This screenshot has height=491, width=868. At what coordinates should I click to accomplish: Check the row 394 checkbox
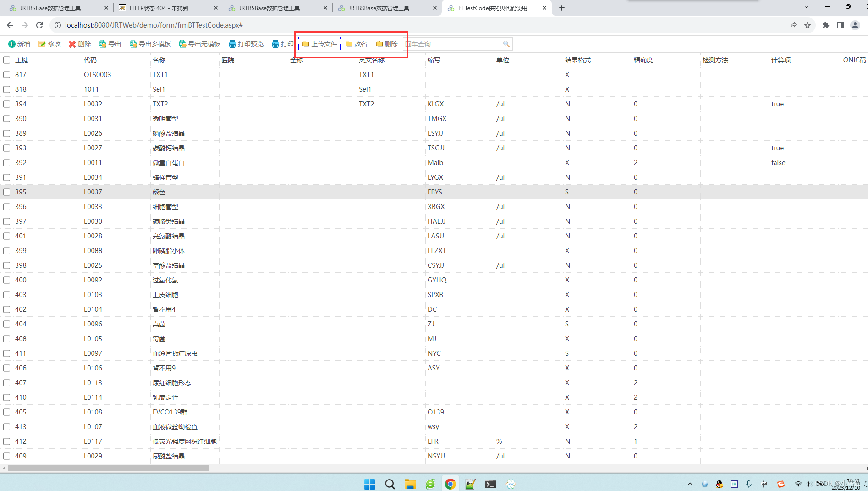[7, 104]
